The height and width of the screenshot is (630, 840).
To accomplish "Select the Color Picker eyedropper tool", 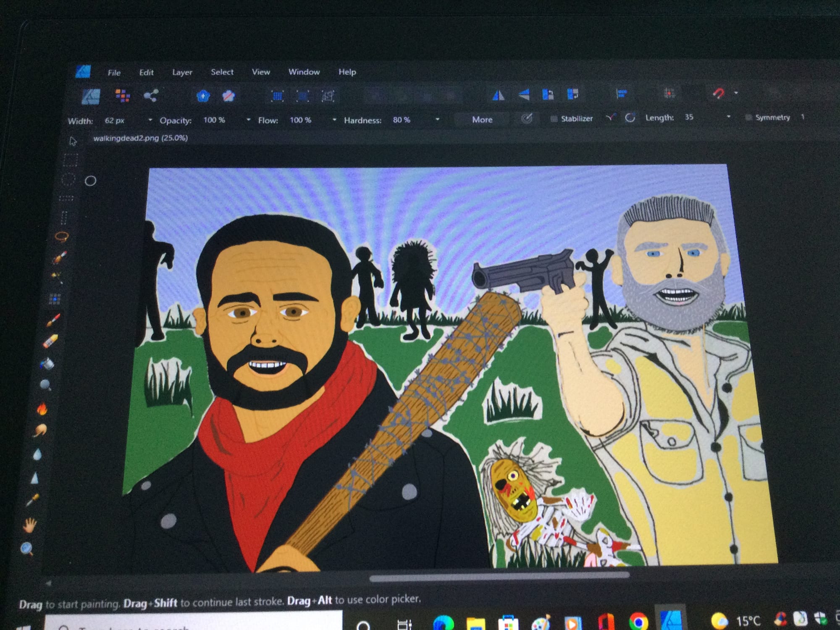I will coord(32,500).
